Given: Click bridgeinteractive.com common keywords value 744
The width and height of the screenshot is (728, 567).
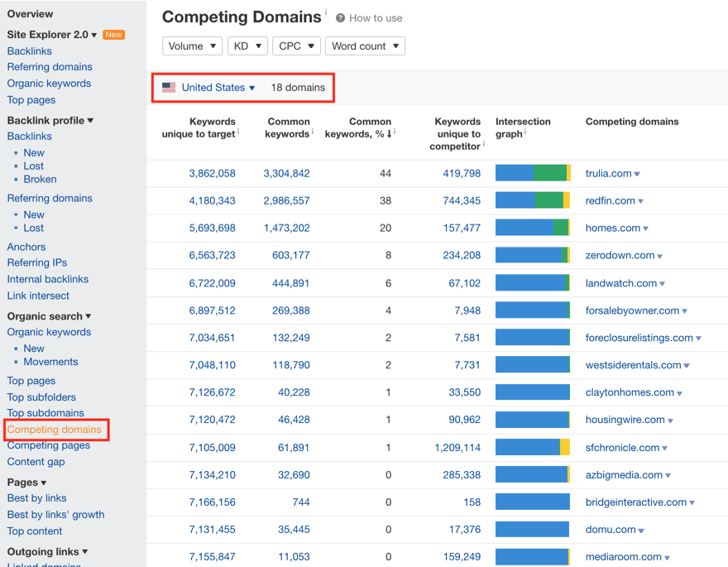Looking at the screenshot, I should click(301, 502).
